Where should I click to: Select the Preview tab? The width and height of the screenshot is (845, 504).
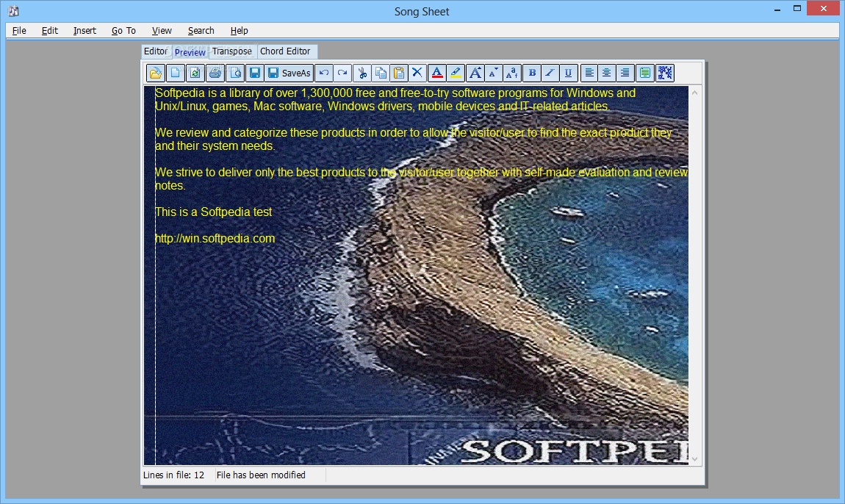tap(190, 51)
